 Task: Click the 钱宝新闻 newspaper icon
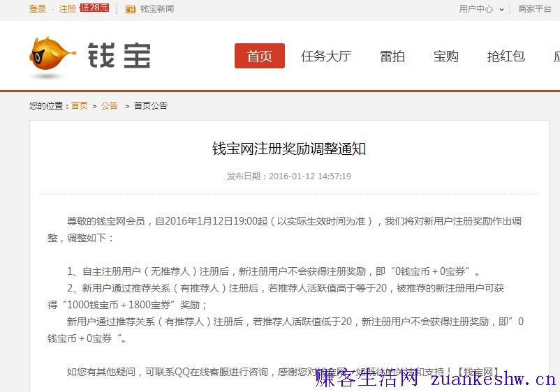(x=131, y=9)
